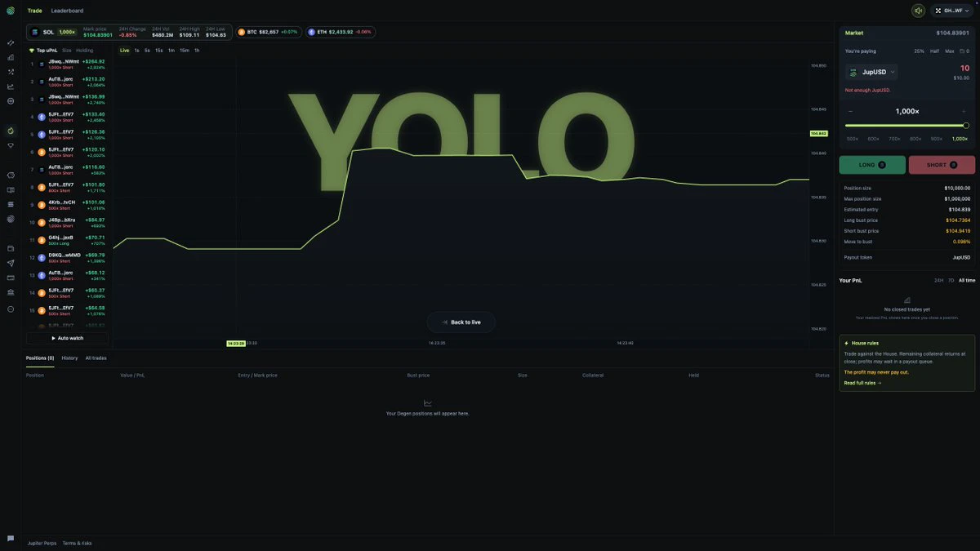Open the gem icon in the sidebar
The image size is (980, 551).
pos(11,145)
